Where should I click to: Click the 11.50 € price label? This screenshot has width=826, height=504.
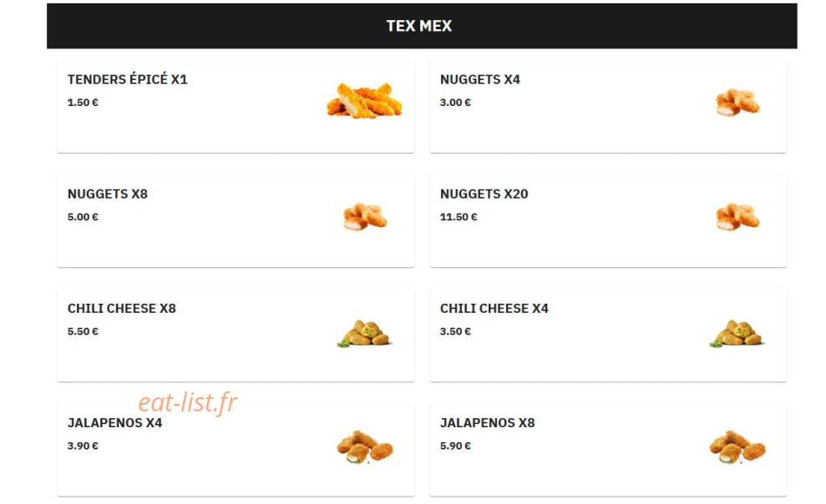pos(459,217)
